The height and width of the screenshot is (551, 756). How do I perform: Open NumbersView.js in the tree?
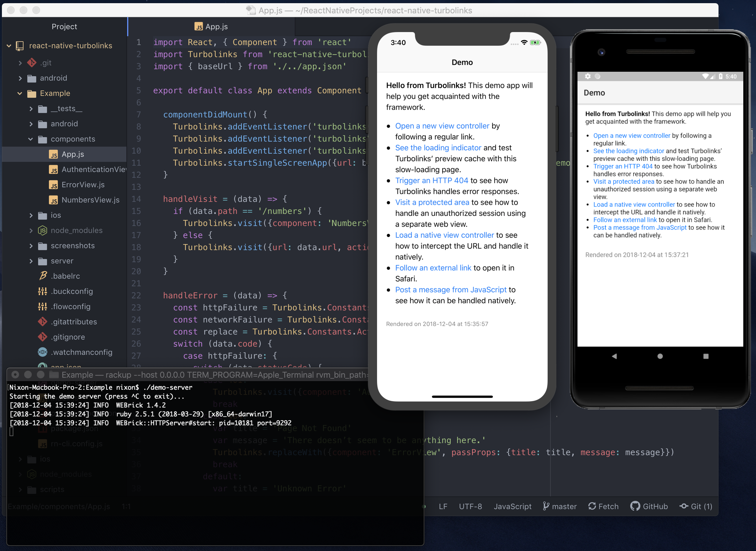click(x=90, y=200)
